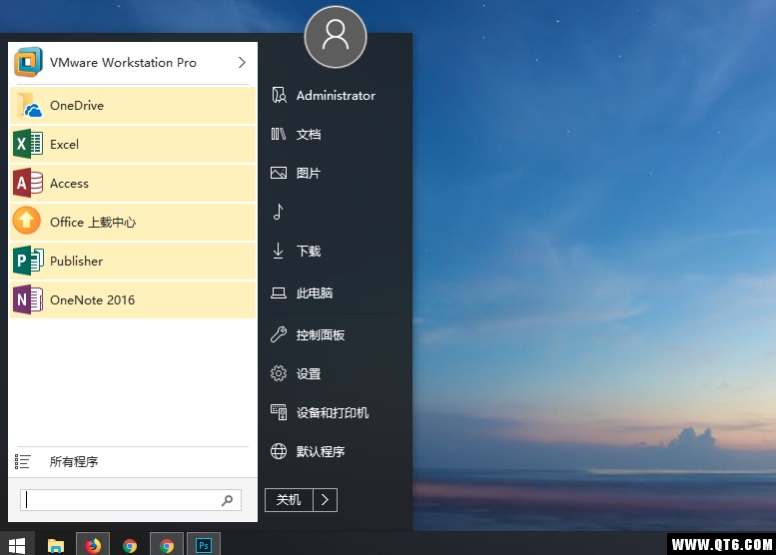Screen dimensions: 776x555
Task: Click the orange Office upload center icon
Action: click(27, 221)
